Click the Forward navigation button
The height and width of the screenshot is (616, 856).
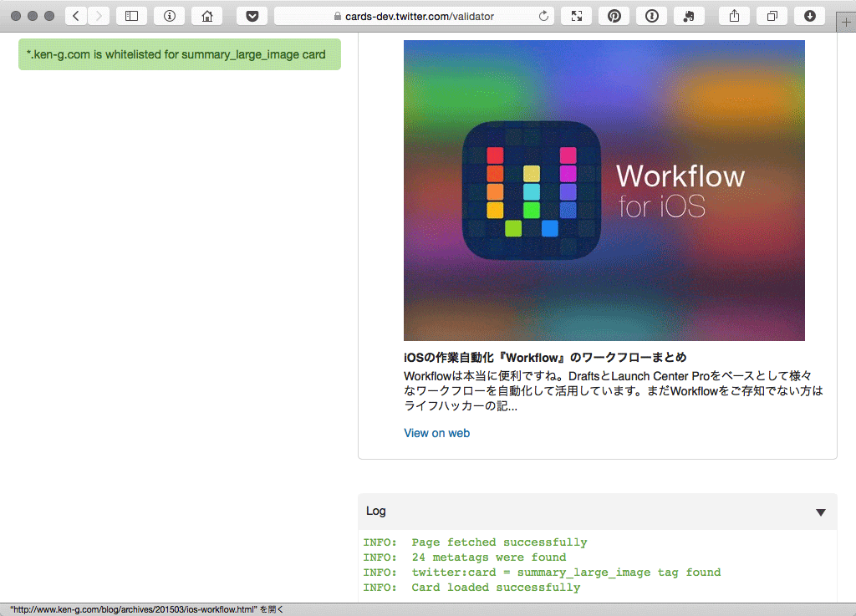99,16
